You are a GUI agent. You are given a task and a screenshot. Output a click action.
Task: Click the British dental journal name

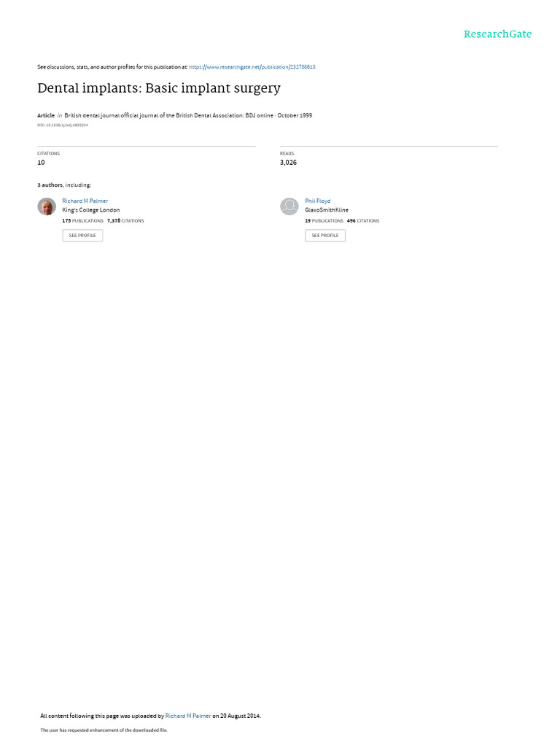(x=168, y=115)
